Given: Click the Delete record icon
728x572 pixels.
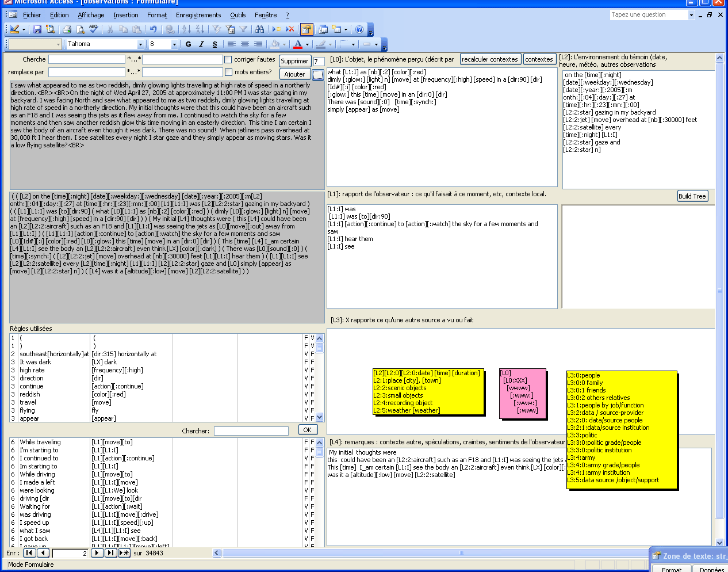Looking at the screenshot, I should [290, 29].
